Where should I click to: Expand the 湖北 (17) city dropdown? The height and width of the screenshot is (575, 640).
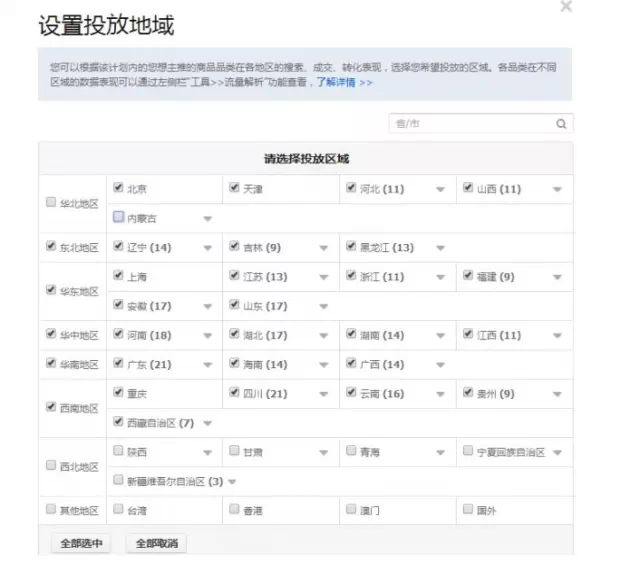click(x=324, y=336)
